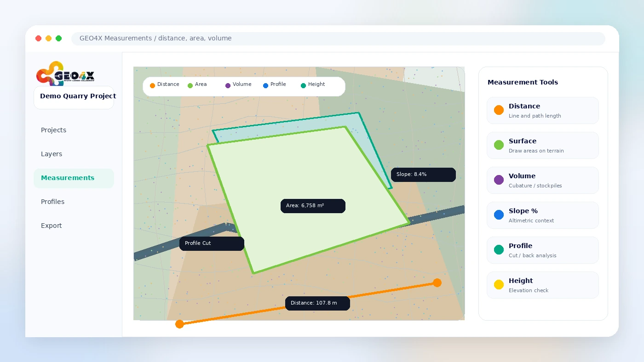The width and height of the screenshot is (644, 362).
Task: Select the Height elevation check card
Action: pyautogui.click(x=543, y=285)
